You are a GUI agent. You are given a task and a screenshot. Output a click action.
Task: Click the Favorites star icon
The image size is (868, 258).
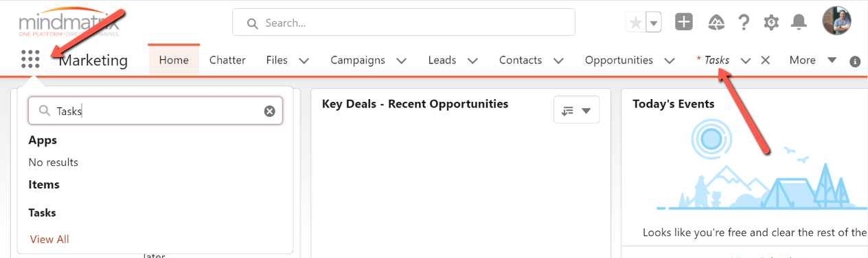636,23
